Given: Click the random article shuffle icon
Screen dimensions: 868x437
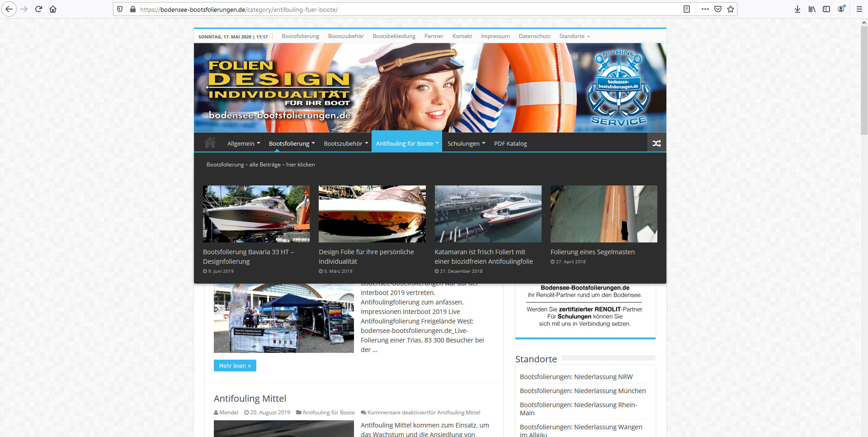Looking at the screenshot, I should point(656,143).
